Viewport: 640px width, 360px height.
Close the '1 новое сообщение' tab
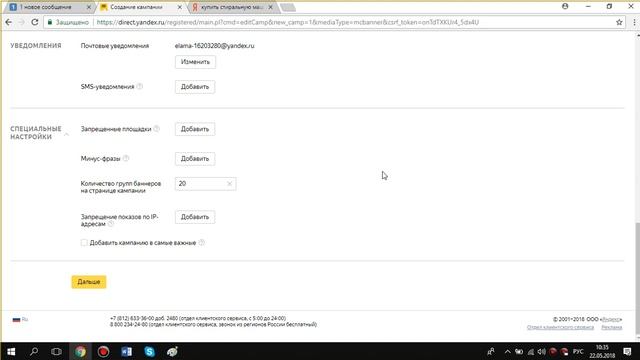[89, 7]
